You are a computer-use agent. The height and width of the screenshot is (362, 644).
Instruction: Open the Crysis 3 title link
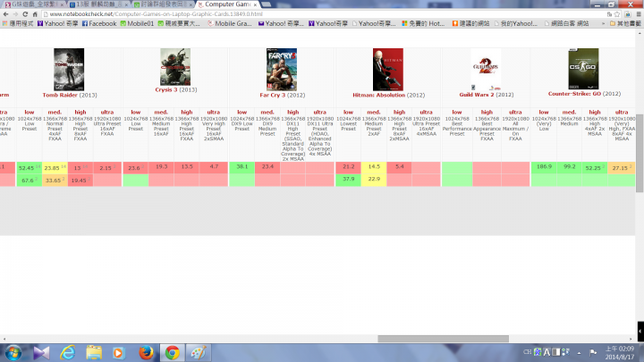tap(166, 89)
